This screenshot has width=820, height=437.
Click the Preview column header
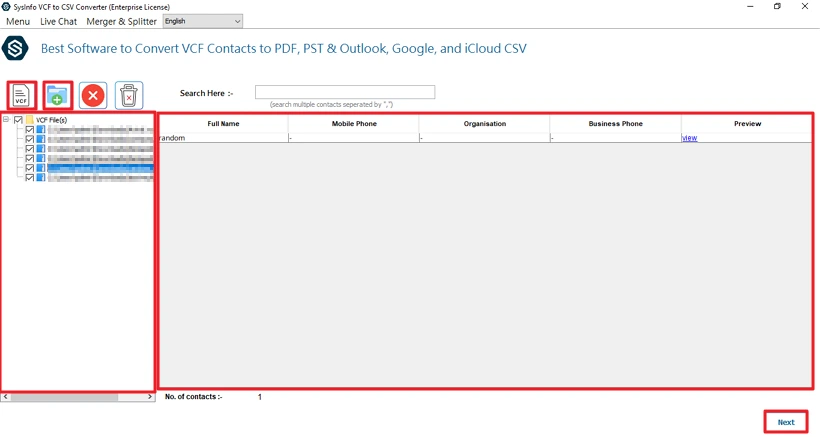[747, 124]
